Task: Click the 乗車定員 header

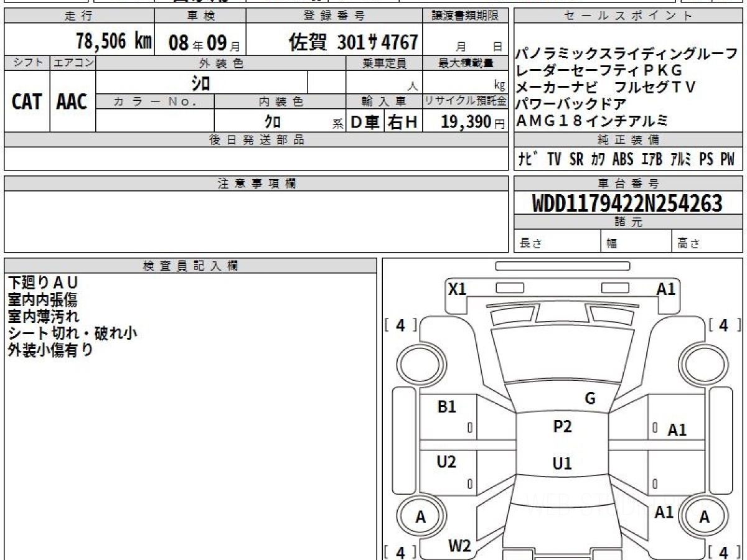Action: 385,63
